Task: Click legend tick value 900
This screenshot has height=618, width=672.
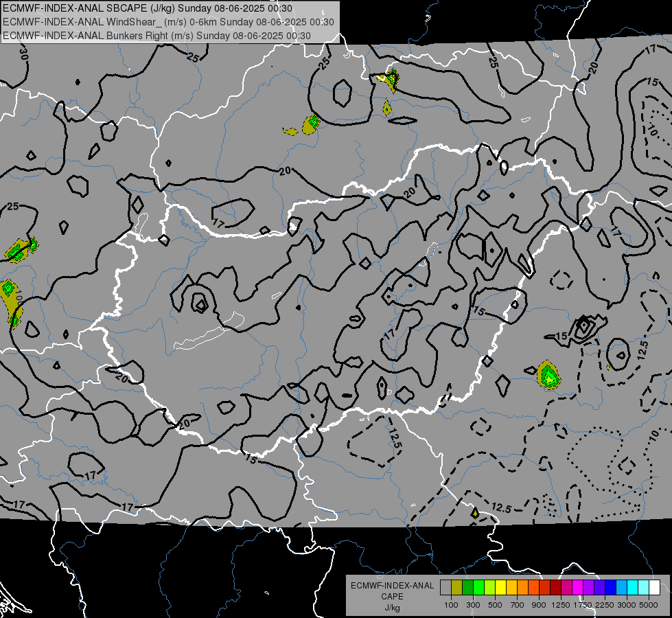Action: pos(539,605)
